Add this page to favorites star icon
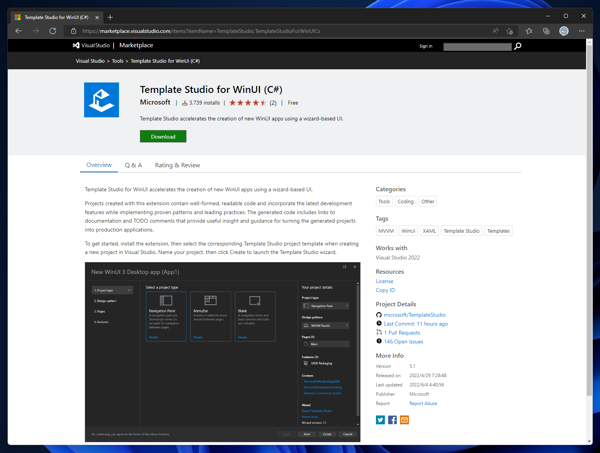Screen dimensions: 600x453 click(x=509, y=31)
